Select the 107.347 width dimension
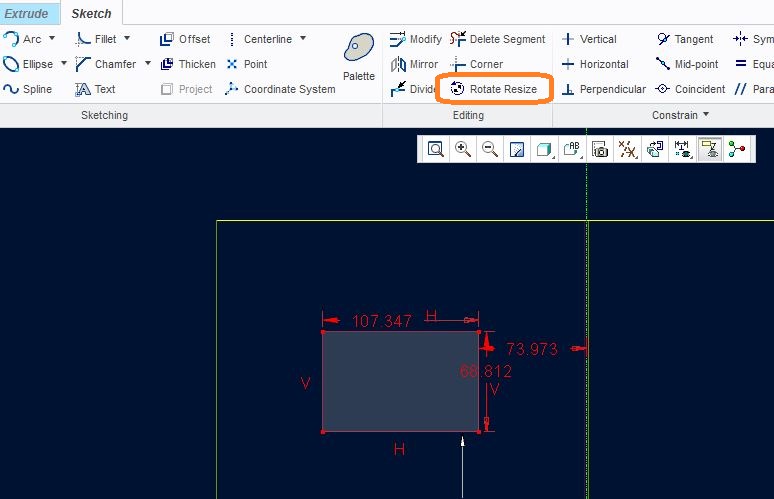774x499 pixels. 382,321
